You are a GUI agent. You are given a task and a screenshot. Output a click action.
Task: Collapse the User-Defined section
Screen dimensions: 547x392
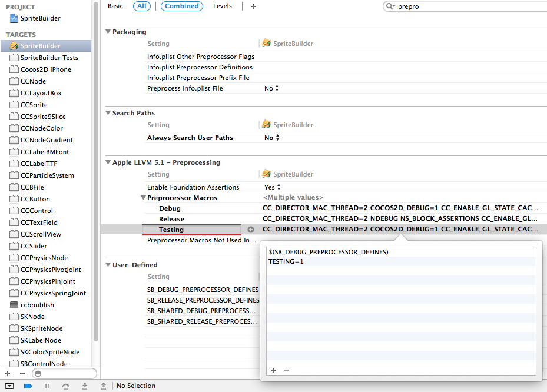pos(108,265)
